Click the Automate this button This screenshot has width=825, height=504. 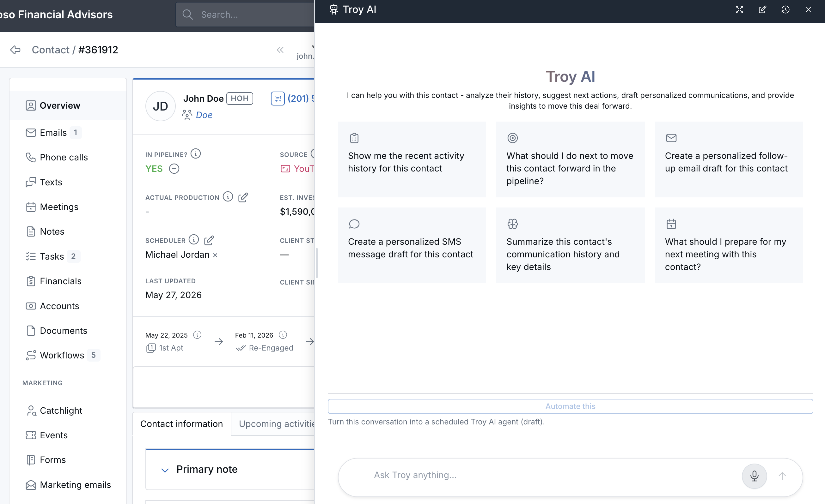click(570, 406)
